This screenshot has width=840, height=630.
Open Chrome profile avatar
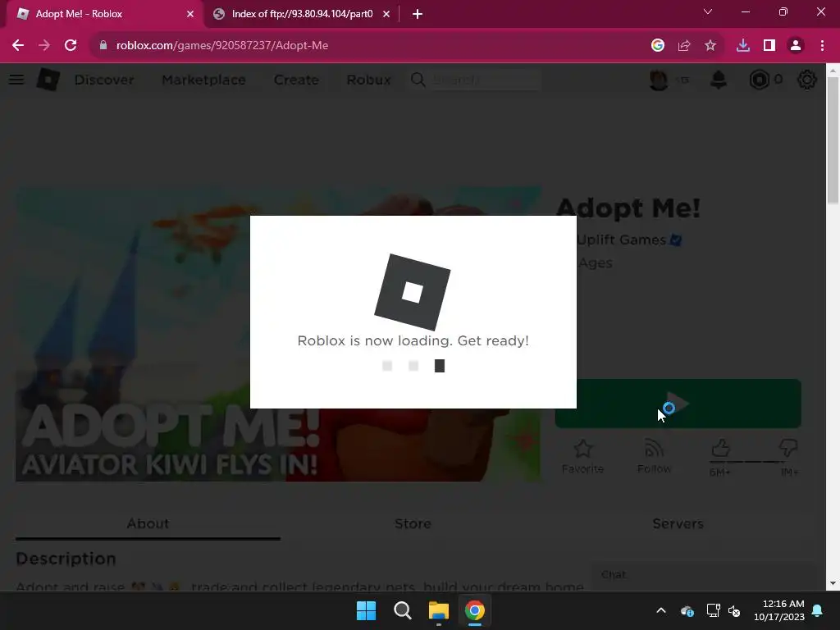796,46
